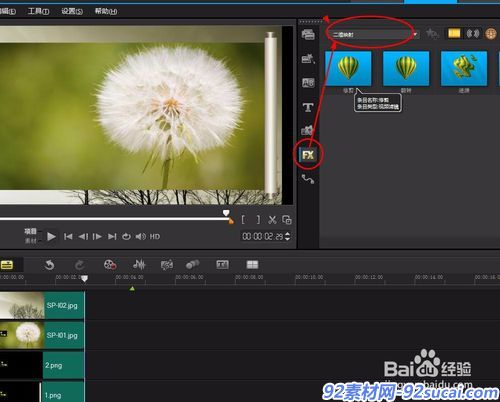
Task: Toggle repeat playback loop
Action: [126, 237]
